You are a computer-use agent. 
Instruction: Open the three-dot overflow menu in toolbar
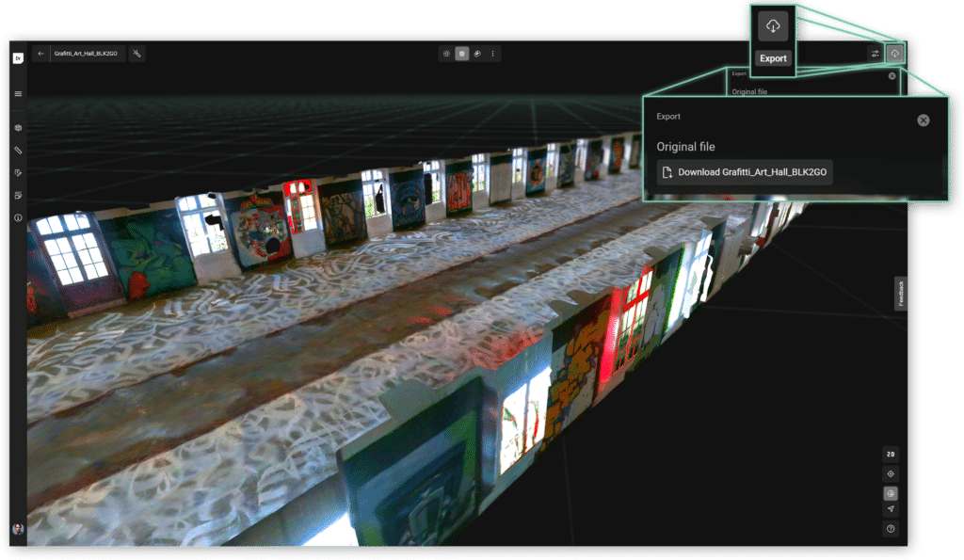coord(492,54)
